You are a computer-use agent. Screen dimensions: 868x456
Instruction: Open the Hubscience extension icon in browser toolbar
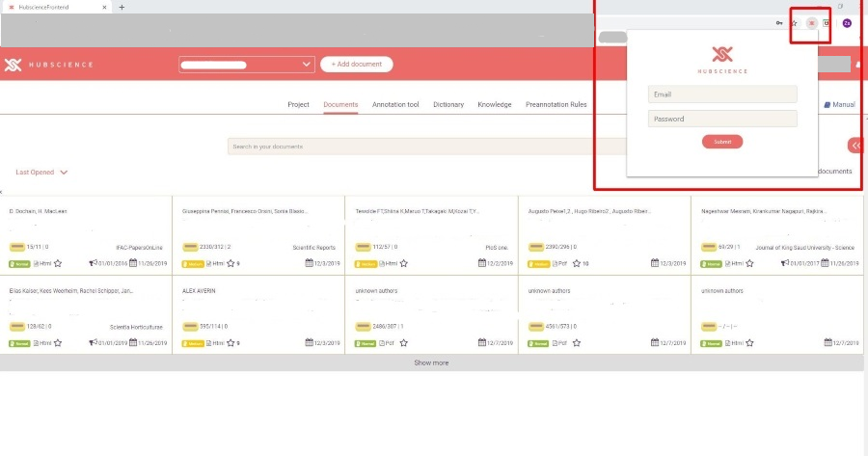coord(811,23)
